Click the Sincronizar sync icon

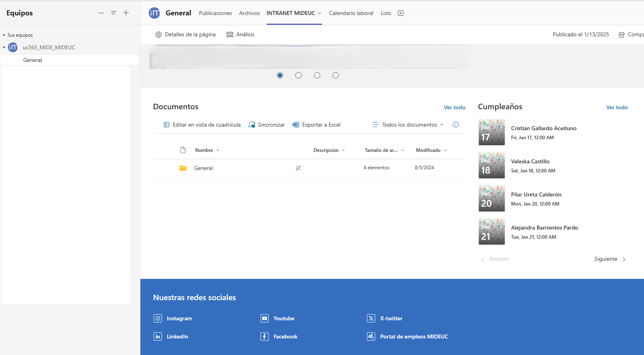(252, 125)
